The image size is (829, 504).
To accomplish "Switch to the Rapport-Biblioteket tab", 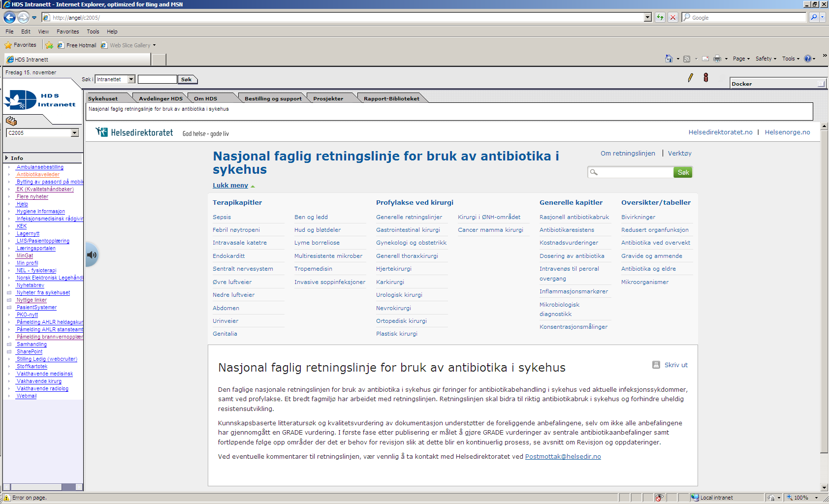I will coord(391,98).
